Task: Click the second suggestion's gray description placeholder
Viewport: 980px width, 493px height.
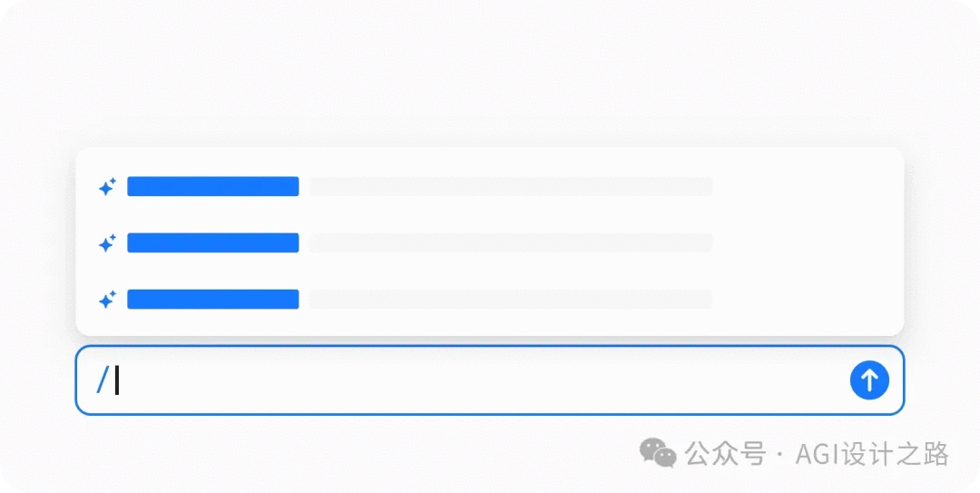Action: click(x=511, y=242)
